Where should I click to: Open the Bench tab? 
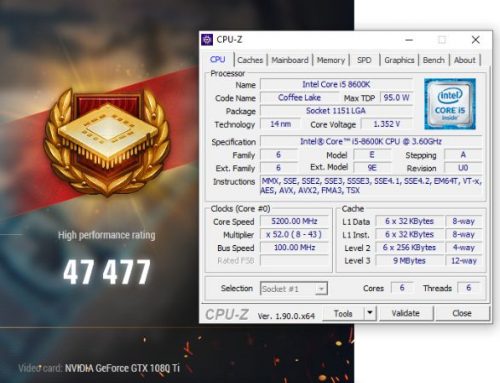coord(433,60)
